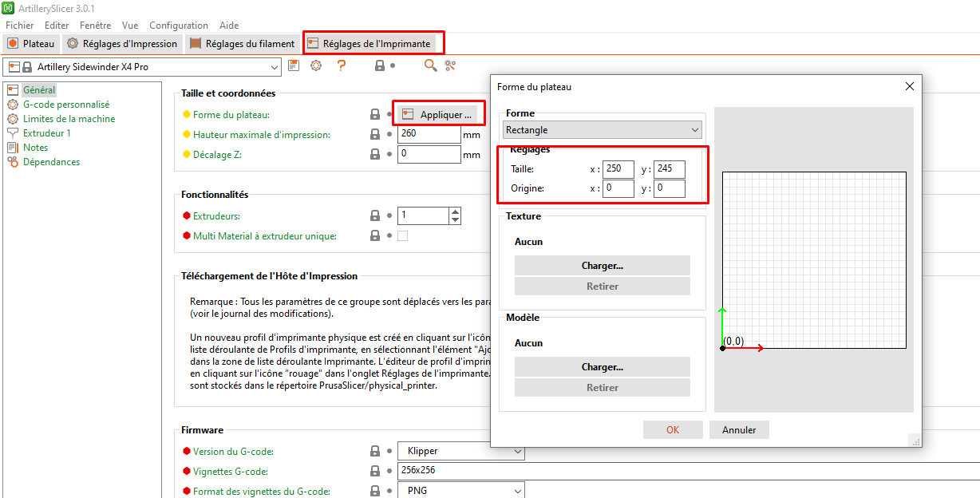Toggle Multi Material à extrudeur unique checkbox
The width and height of the screenshot is (980, 498).
click(402, 235)
